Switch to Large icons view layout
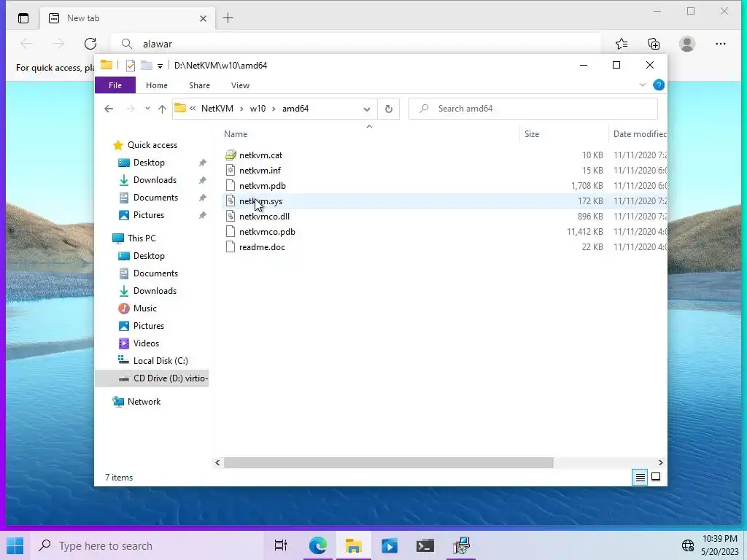 pyautogui.click(x=656, y=477)
